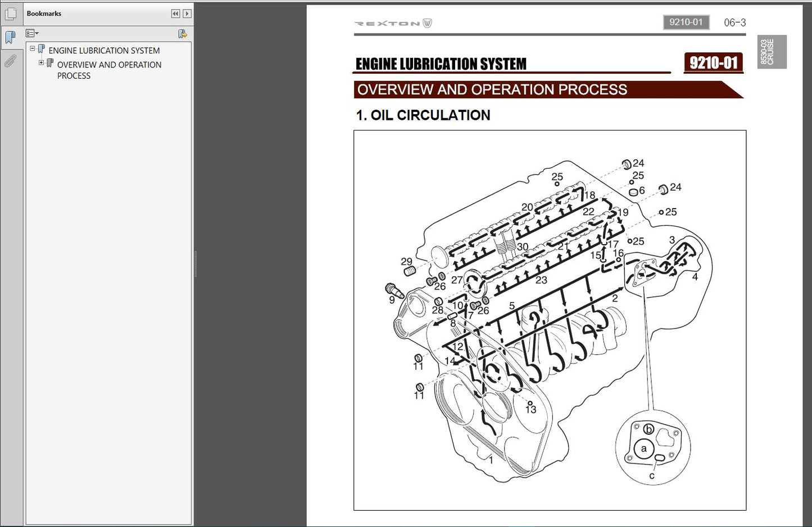812x527 pixels.
Task: Click the gray 9210-01 page header tag
Action: click(x=686, y=22)
